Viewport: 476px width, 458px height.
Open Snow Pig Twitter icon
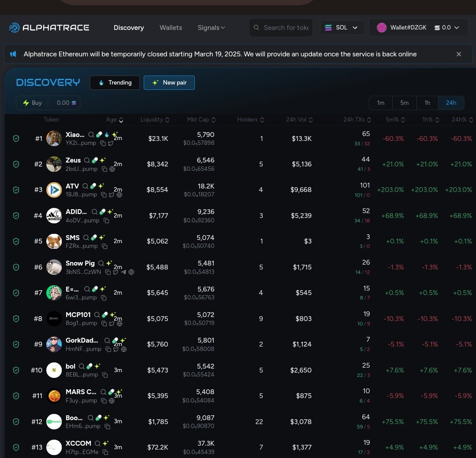pos(115,272)
